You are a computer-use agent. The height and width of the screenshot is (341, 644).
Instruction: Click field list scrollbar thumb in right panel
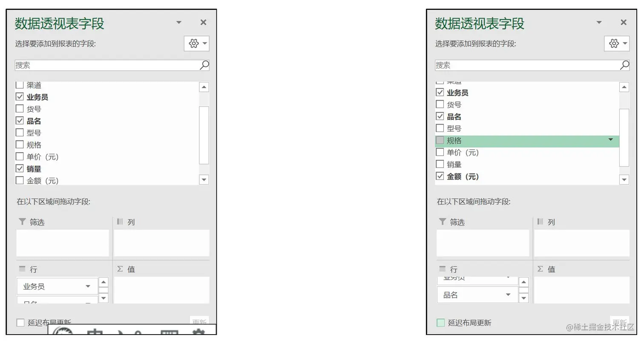coord(624,138)
